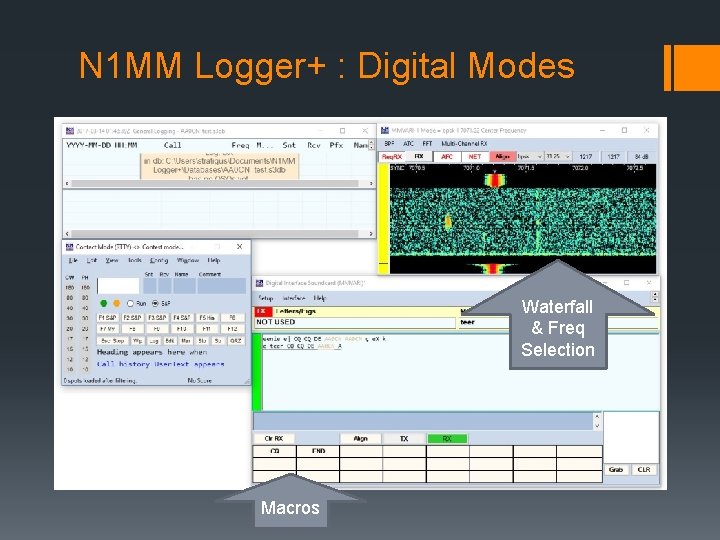Click the END macro button
Screen dimensions: 720x540
318,451
